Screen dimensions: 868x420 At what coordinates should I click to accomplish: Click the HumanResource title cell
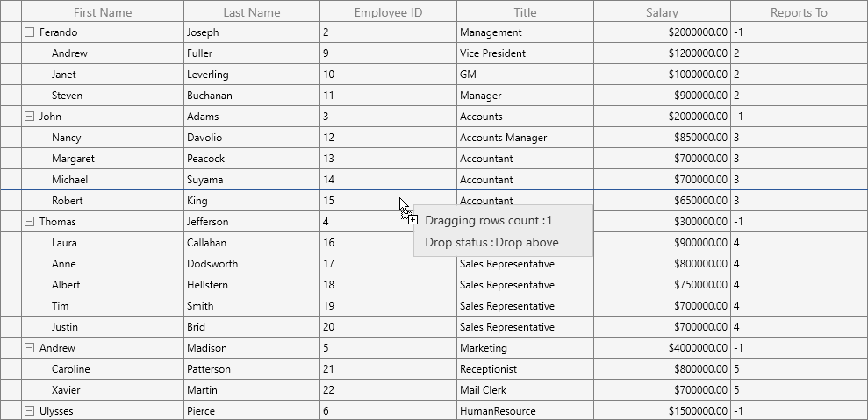(526, 410)
